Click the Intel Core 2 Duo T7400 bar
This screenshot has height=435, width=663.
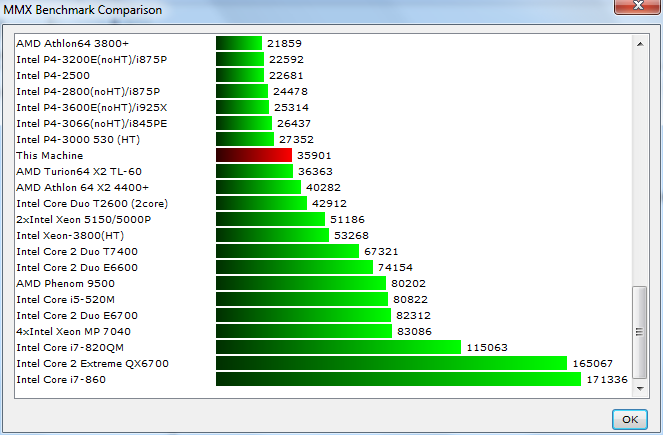(x=288, y=251)
